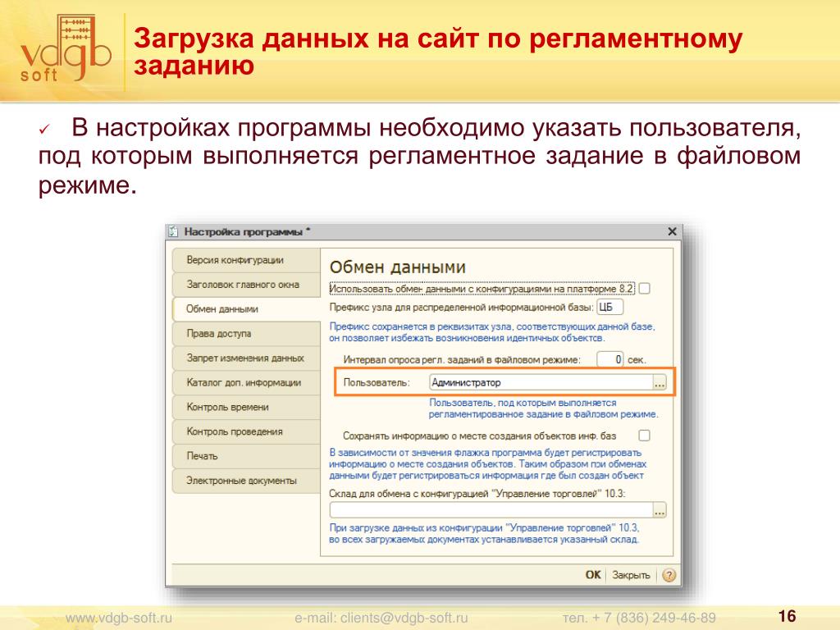Click the Обмен данными section heading
This screenshot has width=840, height=630.
398,267
